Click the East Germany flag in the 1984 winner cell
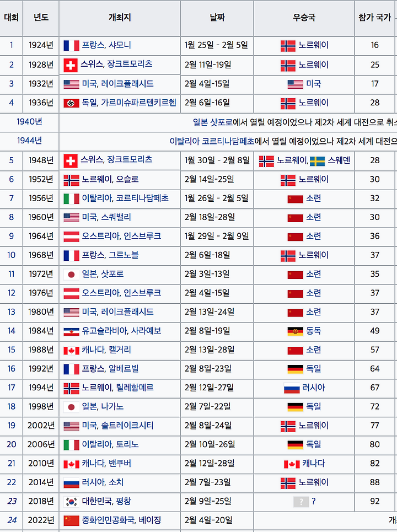This screenshot has width=397, height=532. click(295, 331)
